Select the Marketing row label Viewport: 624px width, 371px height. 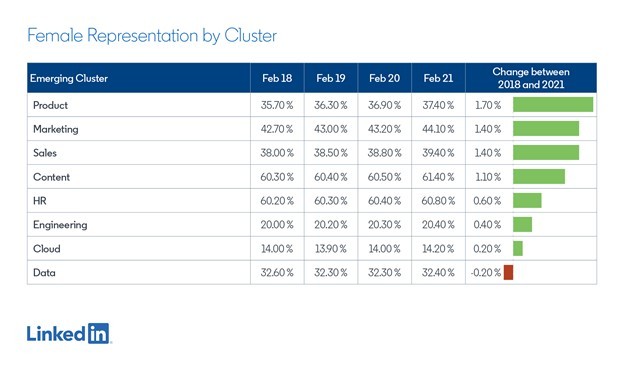[x=56, y=129]
